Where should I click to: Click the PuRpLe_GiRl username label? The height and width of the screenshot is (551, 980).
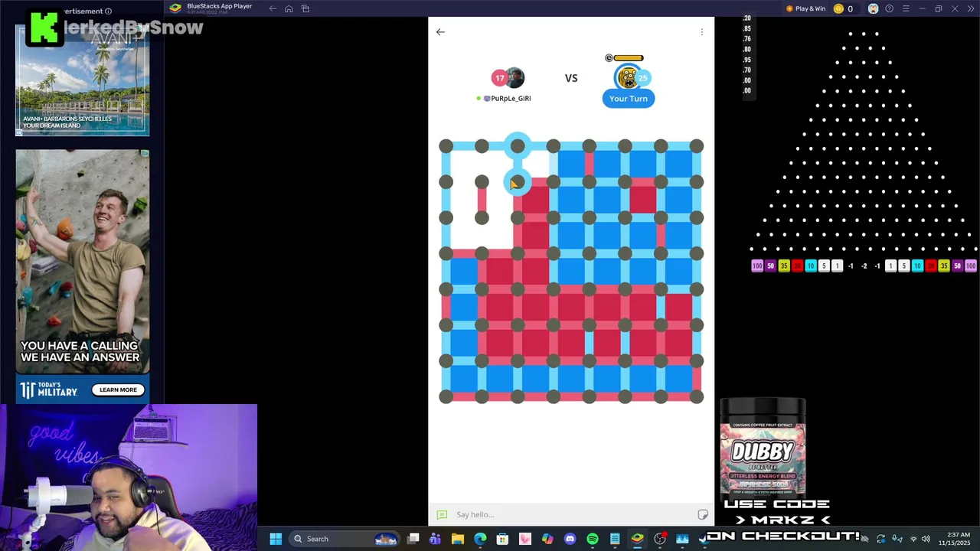point(511,99)
